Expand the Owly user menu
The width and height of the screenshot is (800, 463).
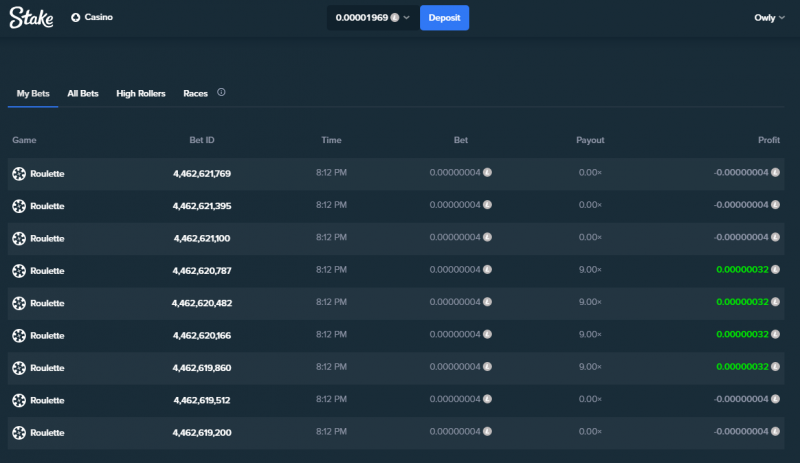769,18
